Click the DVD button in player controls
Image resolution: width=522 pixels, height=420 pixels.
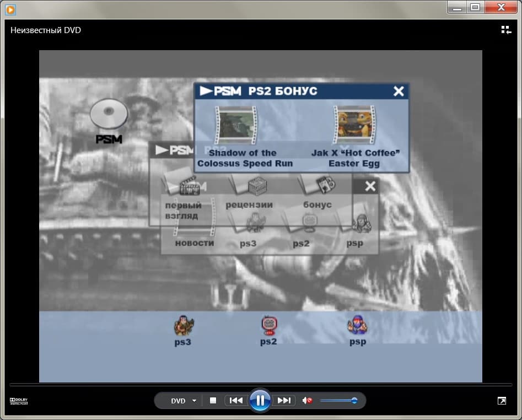point(178,401)
